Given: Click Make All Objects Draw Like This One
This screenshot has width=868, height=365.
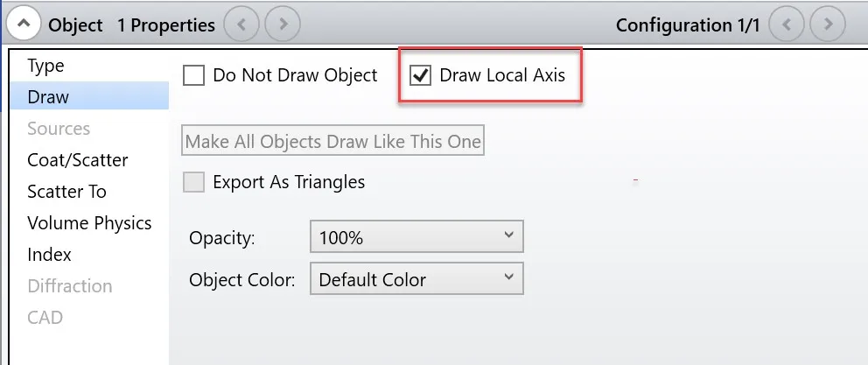Looking at the screenshot, I should click(333, 141).
